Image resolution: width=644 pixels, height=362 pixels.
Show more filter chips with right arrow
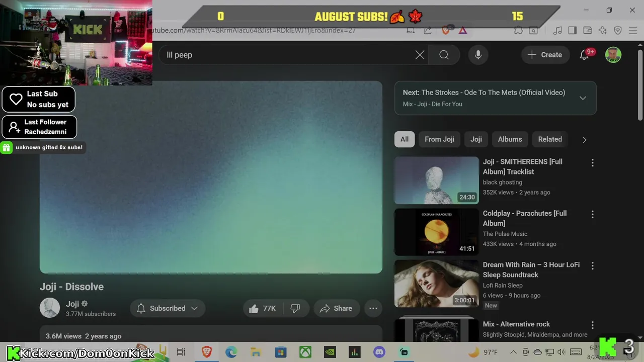point(584,140)
